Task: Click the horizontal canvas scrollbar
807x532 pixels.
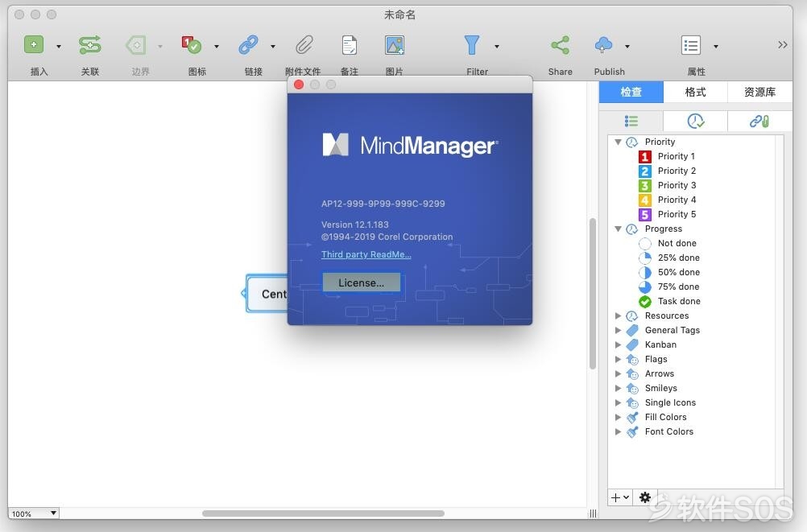Action: [323, 513]
